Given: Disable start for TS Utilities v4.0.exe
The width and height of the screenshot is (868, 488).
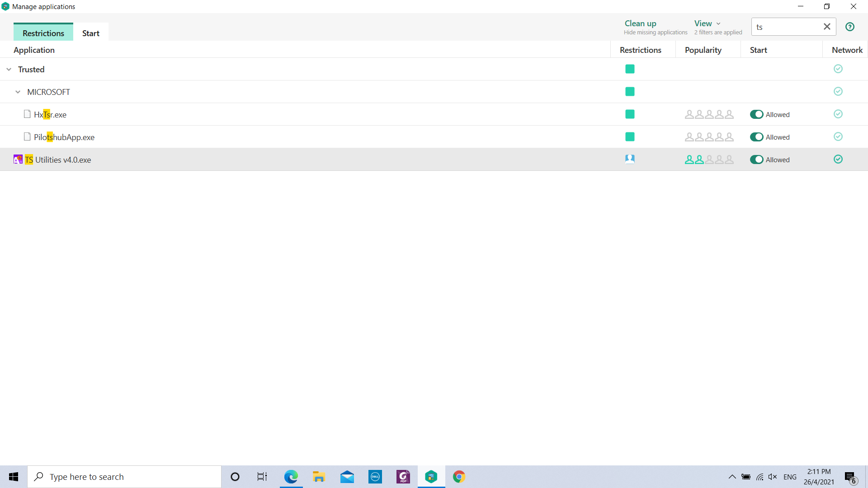Looking at the screenshot, I should tap(756, 160).
